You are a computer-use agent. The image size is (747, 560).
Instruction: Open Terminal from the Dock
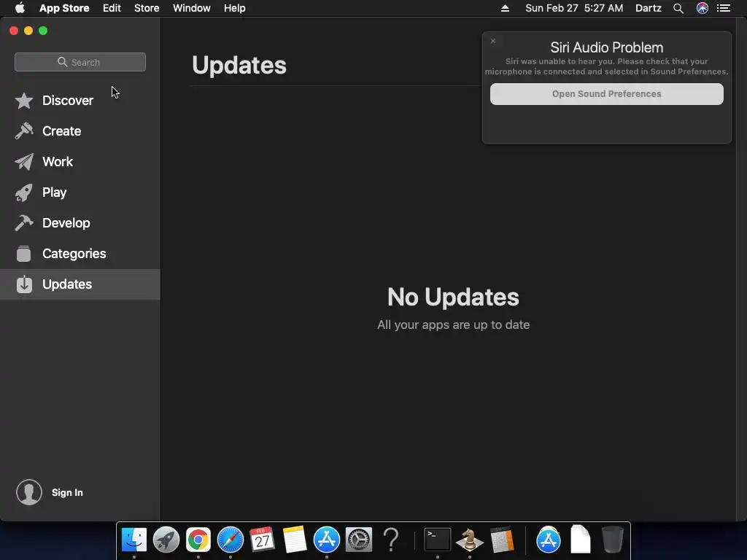click(438, 540)
